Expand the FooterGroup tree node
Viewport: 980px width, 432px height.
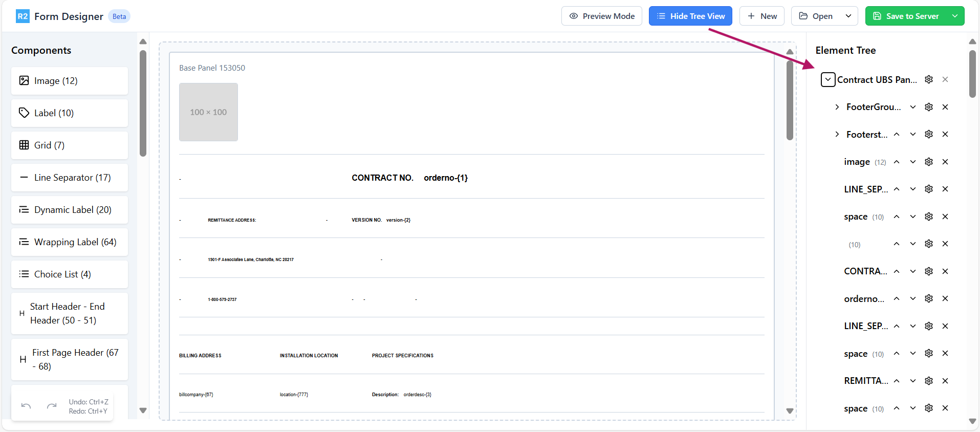pos(837,107)
